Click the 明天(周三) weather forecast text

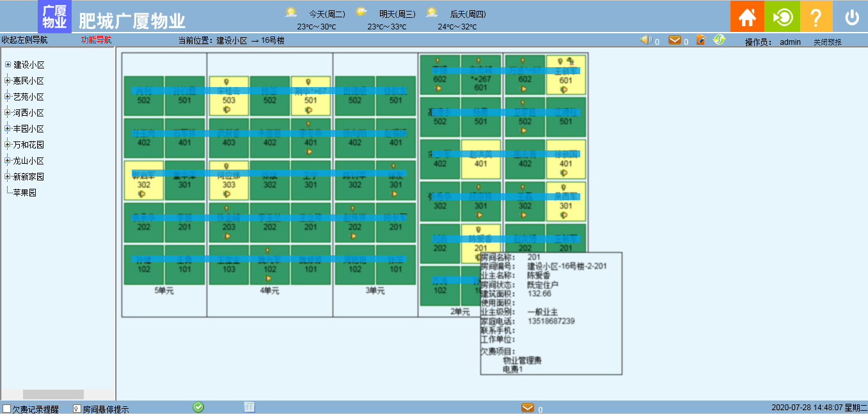[397, 13]
